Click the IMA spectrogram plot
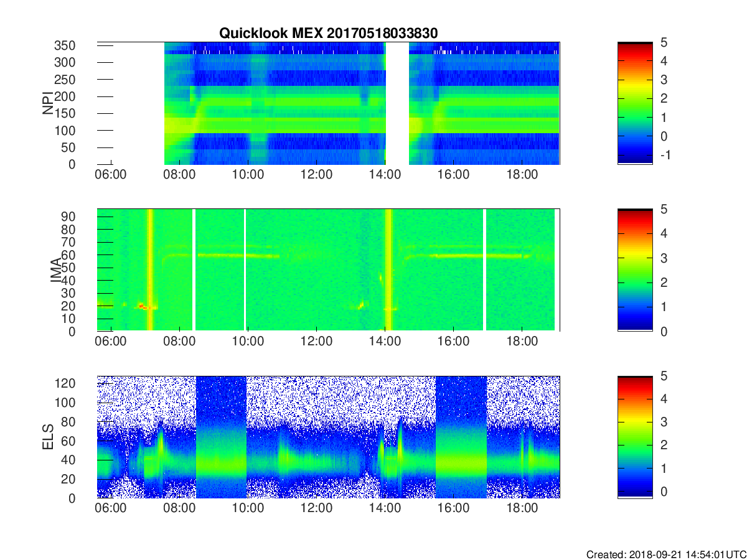This screenshot has width=747, height=560. pyautogui.click(x=328, y=270)
